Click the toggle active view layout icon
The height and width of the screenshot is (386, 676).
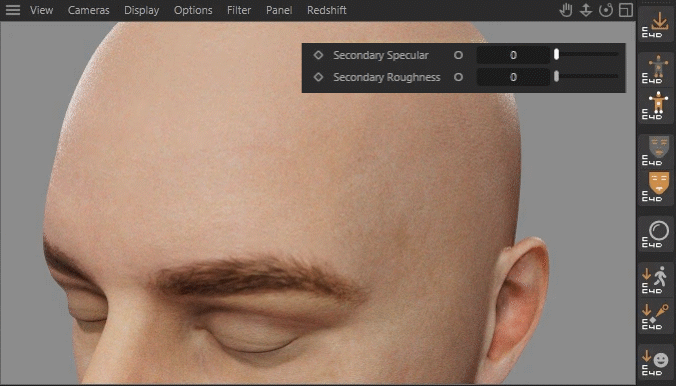pyautogui.click(x=626, y=10)
